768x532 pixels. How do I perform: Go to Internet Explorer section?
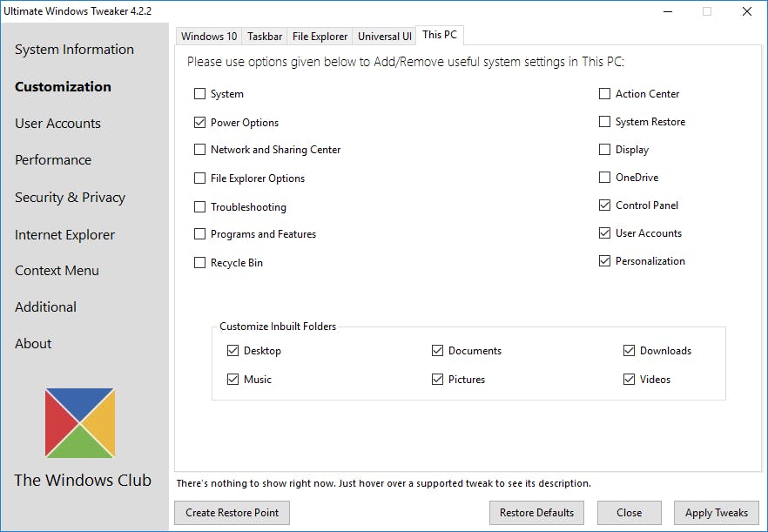pyautogui.click(x=64, y=235)
